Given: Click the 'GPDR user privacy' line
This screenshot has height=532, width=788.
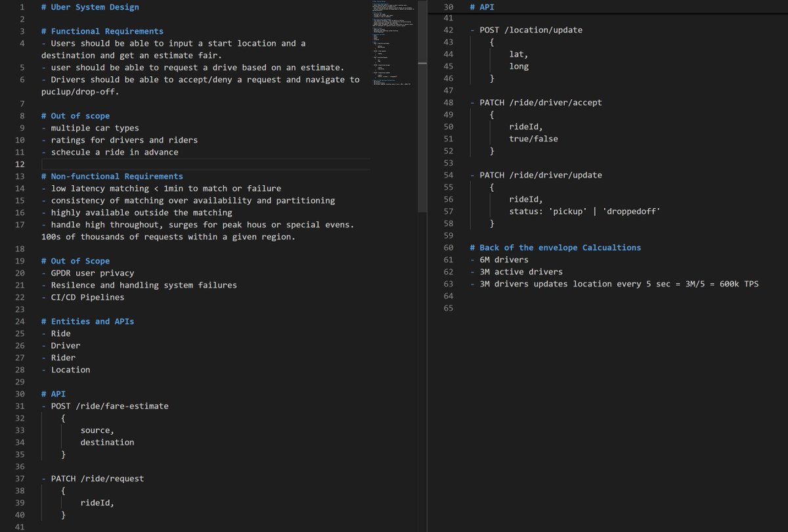Looking at the screenshot, I should click(x=87, y=273).
